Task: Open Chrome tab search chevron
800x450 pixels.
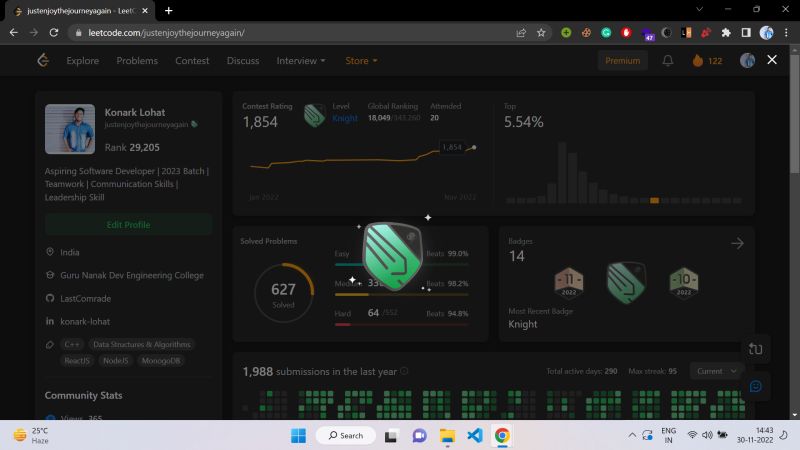Action: tap(699, 9)
